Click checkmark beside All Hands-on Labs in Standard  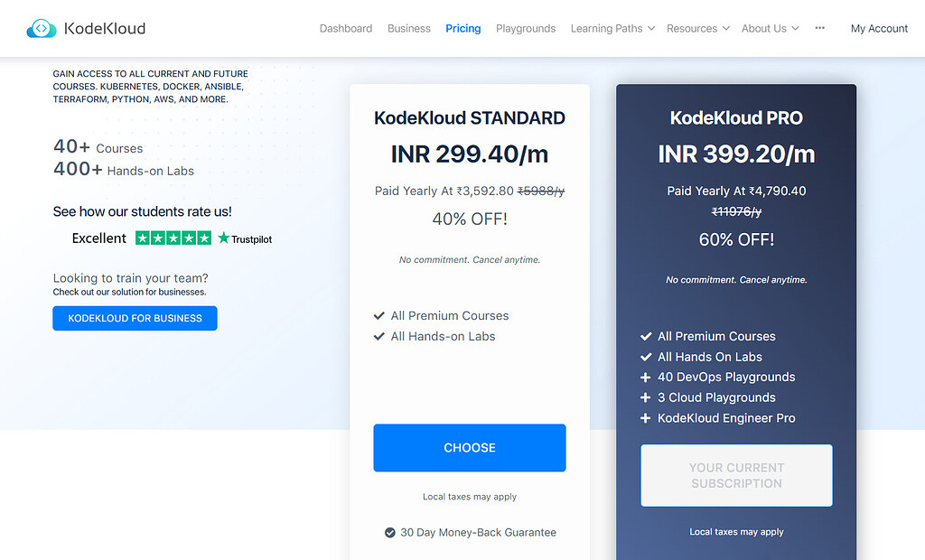(379, 337)
